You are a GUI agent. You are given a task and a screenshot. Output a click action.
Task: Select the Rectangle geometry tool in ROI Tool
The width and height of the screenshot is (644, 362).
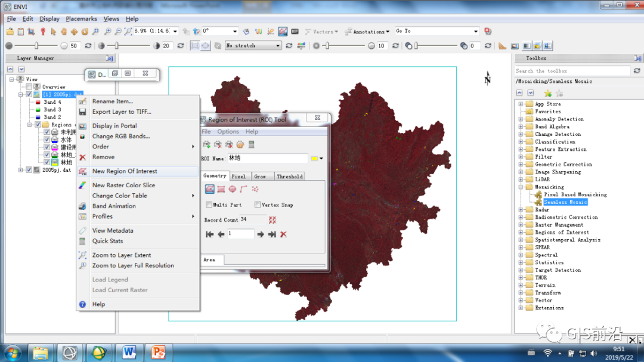coord(221,189)
